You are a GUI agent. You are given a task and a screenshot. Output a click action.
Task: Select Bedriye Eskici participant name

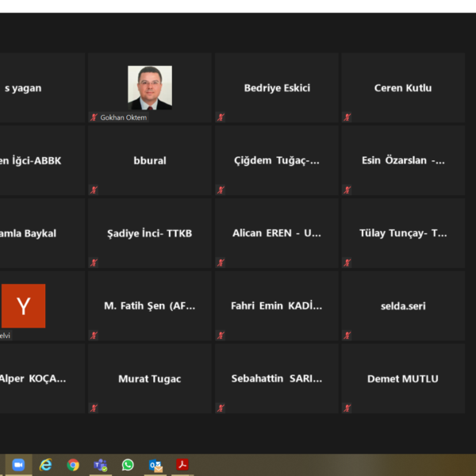click(277, 88)
